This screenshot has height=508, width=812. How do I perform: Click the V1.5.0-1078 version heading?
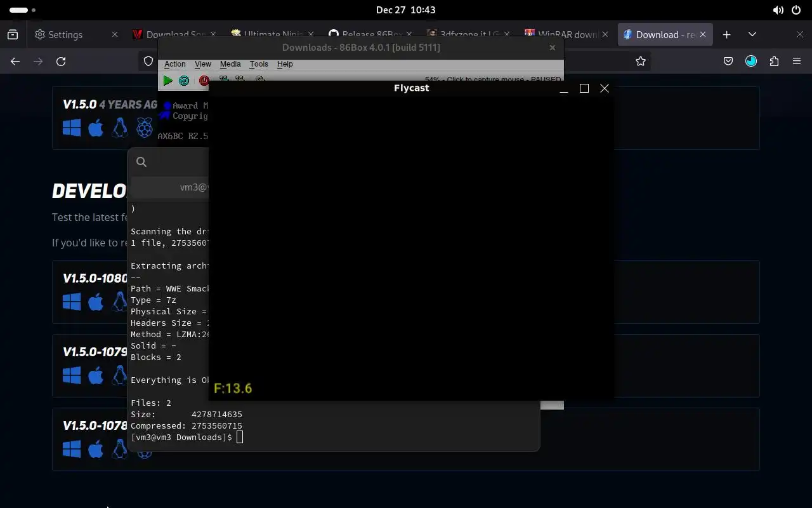(x=95, y=425)
